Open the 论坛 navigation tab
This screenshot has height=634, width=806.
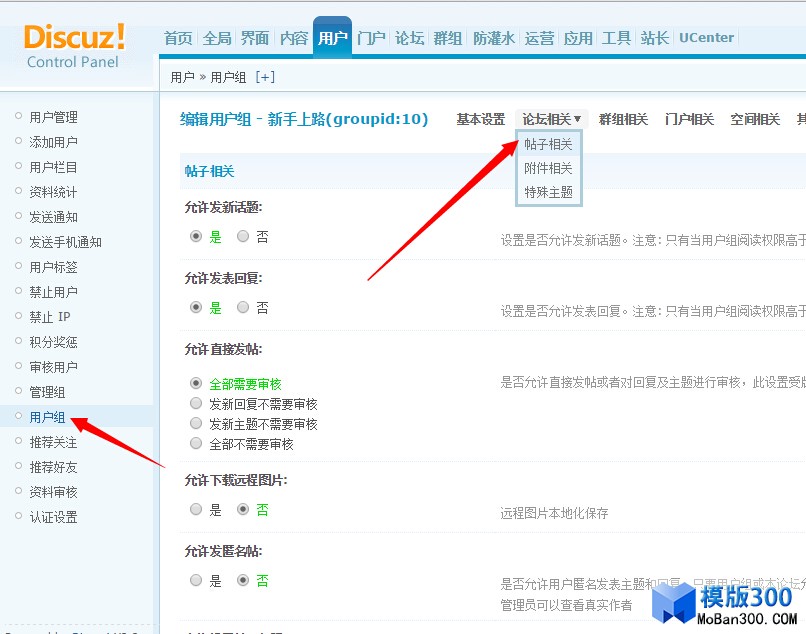pos(410,38)
